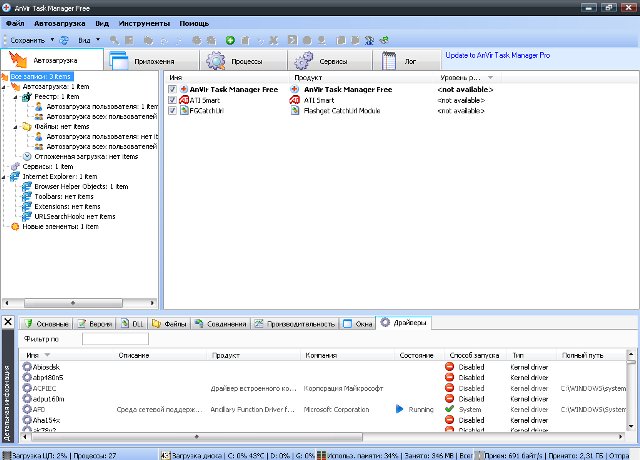Select Toolbars: нет items tree entry
The height and width of the screenshot is (460, 640).
coord(64,197)
